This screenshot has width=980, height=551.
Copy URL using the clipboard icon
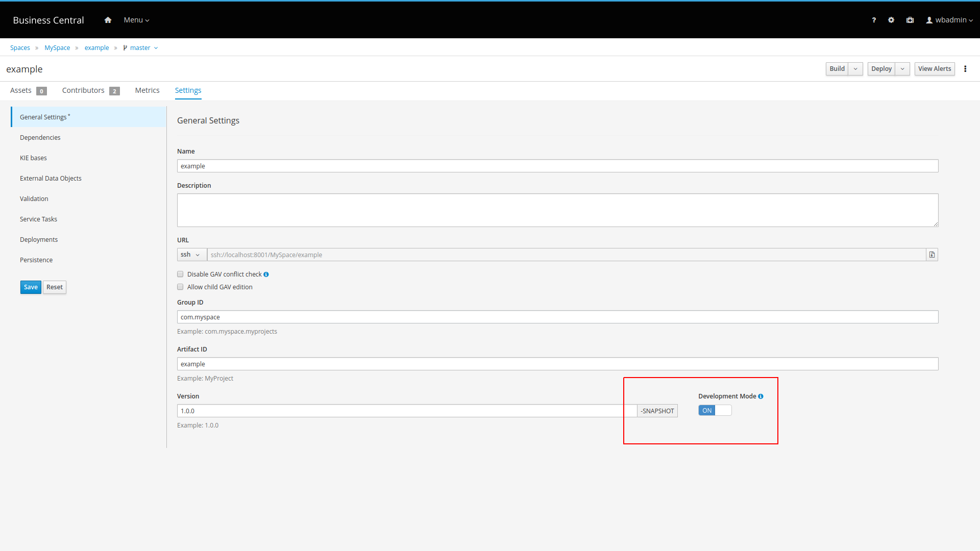point(932,255)
